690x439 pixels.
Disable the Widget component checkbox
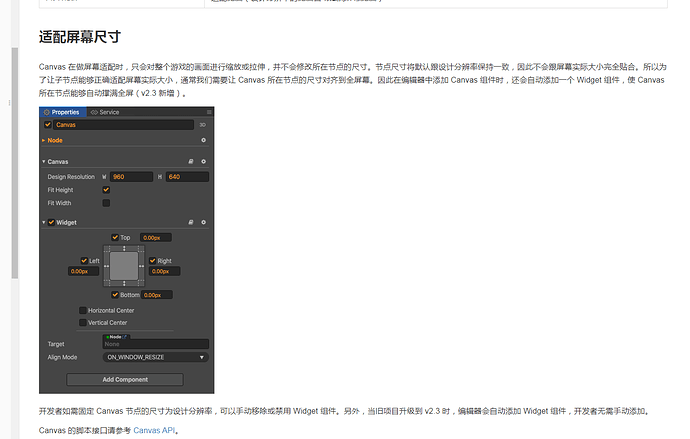51,222
